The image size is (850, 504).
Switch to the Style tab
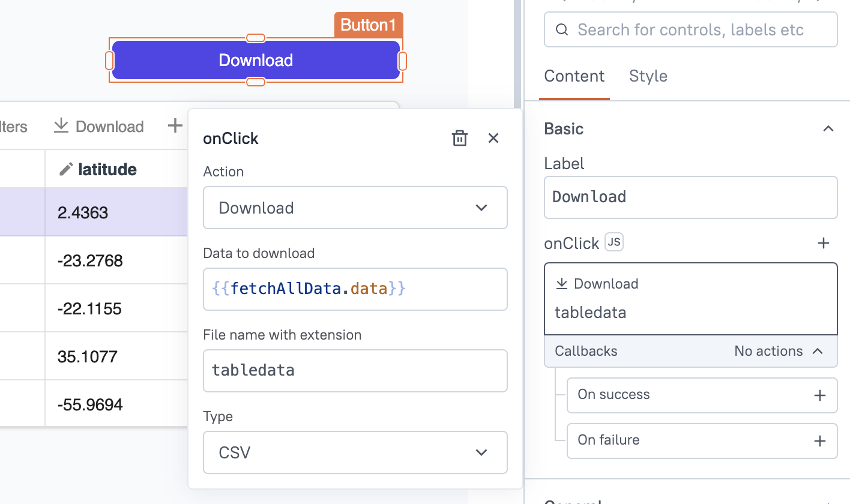[x=648, y=76]
